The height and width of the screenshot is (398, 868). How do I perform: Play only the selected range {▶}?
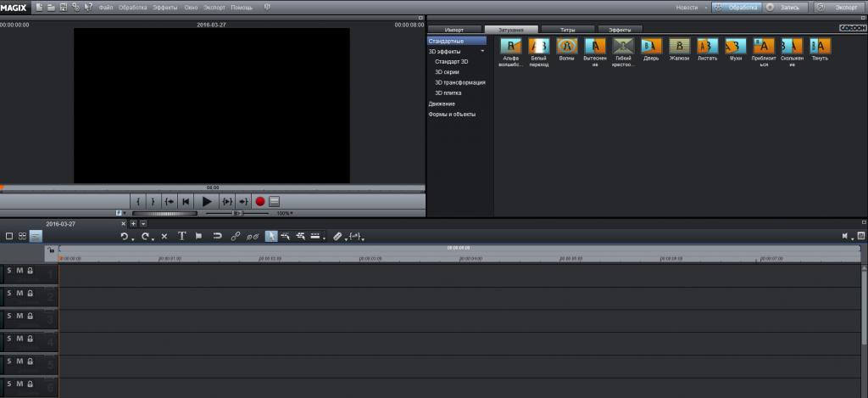point(227,202)
